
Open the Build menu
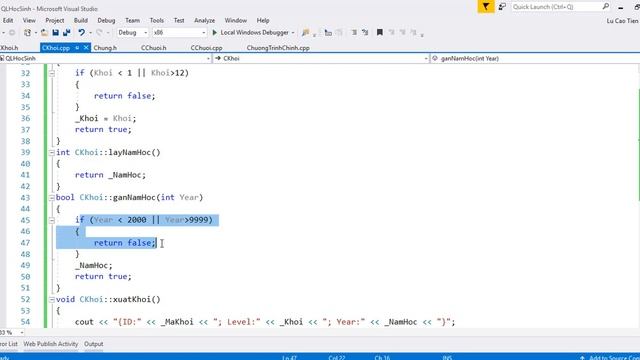[81, 20]
